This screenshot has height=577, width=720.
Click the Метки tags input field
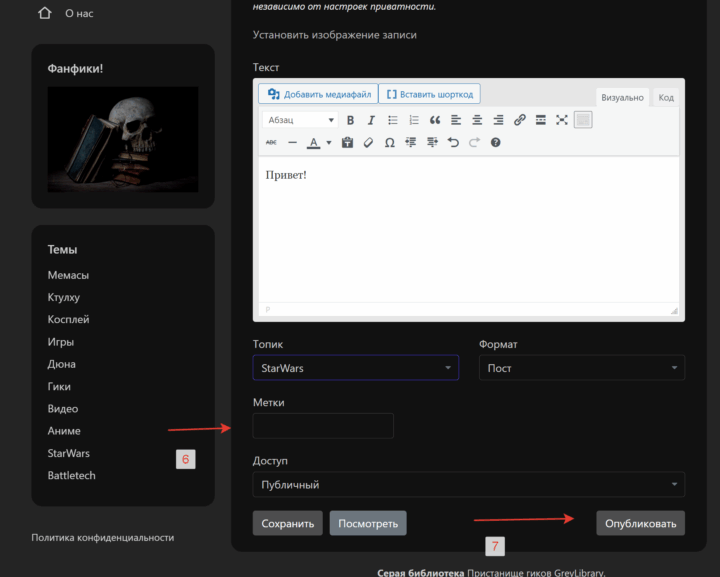pyautogui.click(x=323, y=426)
